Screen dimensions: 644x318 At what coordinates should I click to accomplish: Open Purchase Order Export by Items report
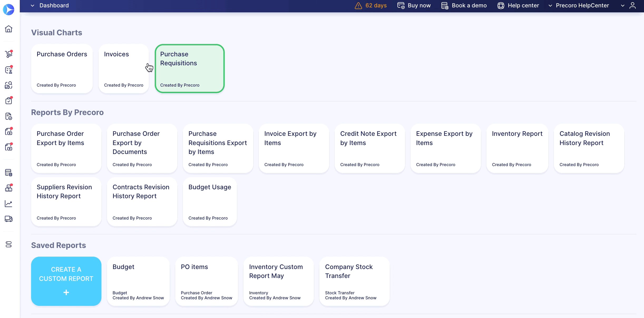(66, 148)
